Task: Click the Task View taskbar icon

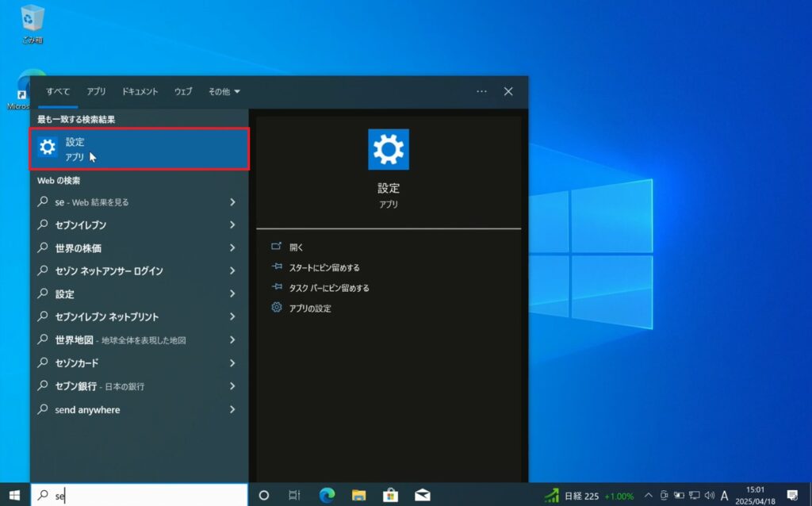Action: pos(294,495)
